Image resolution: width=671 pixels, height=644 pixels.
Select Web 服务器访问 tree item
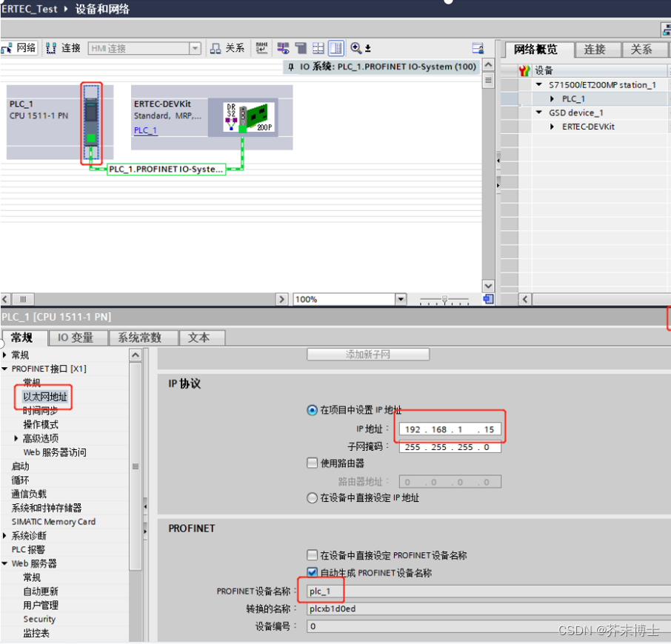click(55, 452)
